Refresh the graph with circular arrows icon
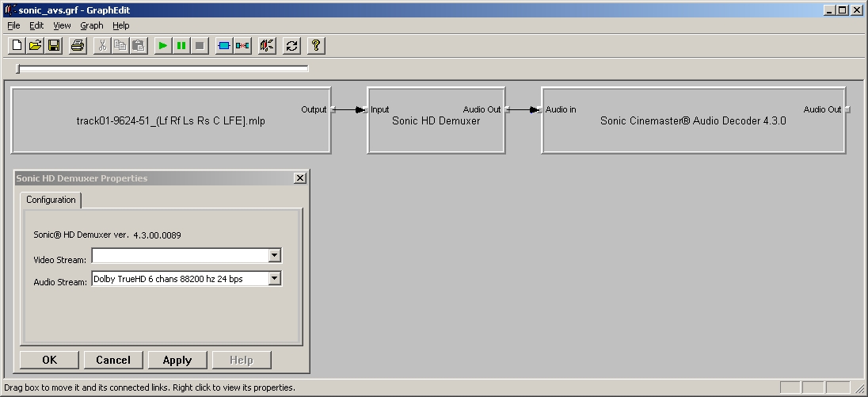The height and width of the screenshot is (397, 868). tap(291, 45)
